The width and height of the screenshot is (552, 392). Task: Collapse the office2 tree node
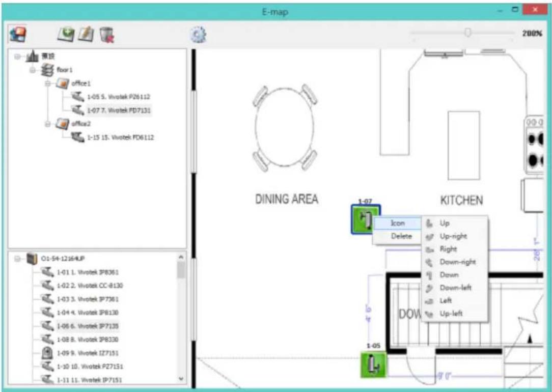[x=47, y=124]
